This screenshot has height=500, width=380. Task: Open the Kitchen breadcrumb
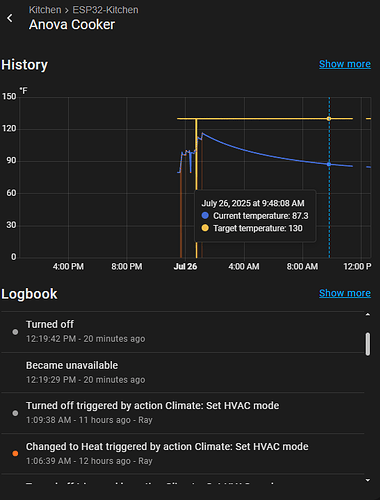(x=45, y=10)
